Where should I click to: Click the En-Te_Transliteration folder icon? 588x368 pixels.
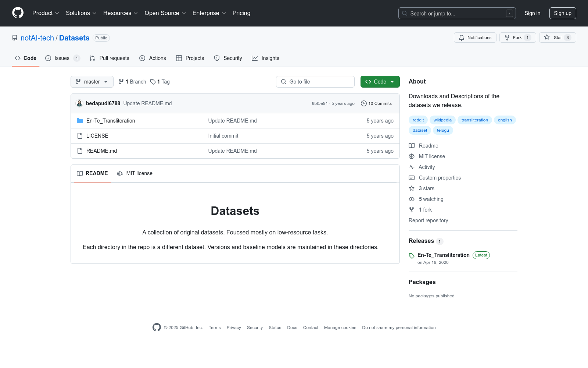[80, 121]
